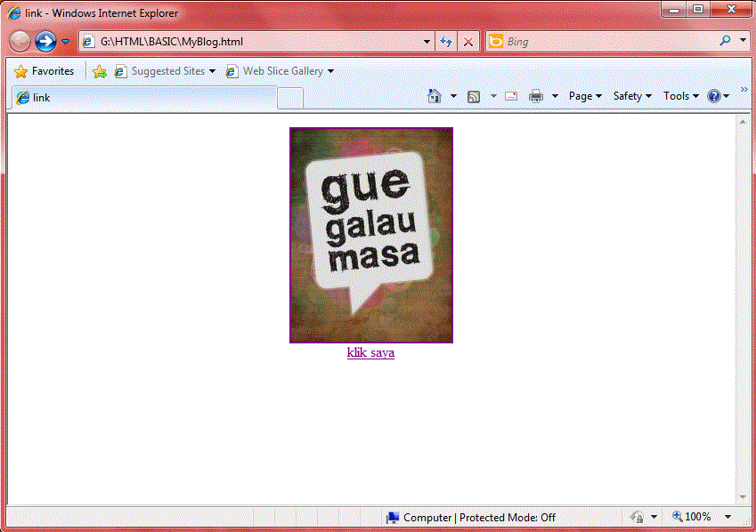756x532 pixels.
Task: Open the Suggested Sites link
Action: [165, 71]
